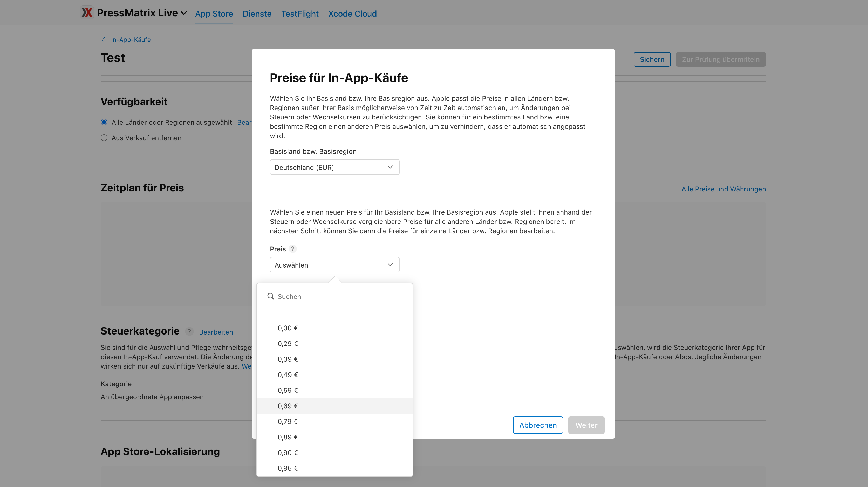Click Bearbeiten next to Steuerkategorie
This screenshot has width=868, height=487.
216,332
